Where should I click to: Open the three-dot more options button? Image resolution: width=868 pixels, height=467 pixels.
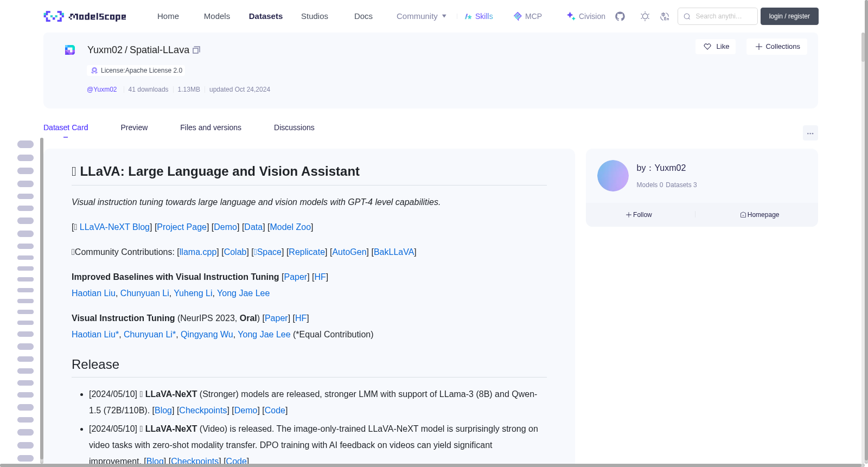810,133
